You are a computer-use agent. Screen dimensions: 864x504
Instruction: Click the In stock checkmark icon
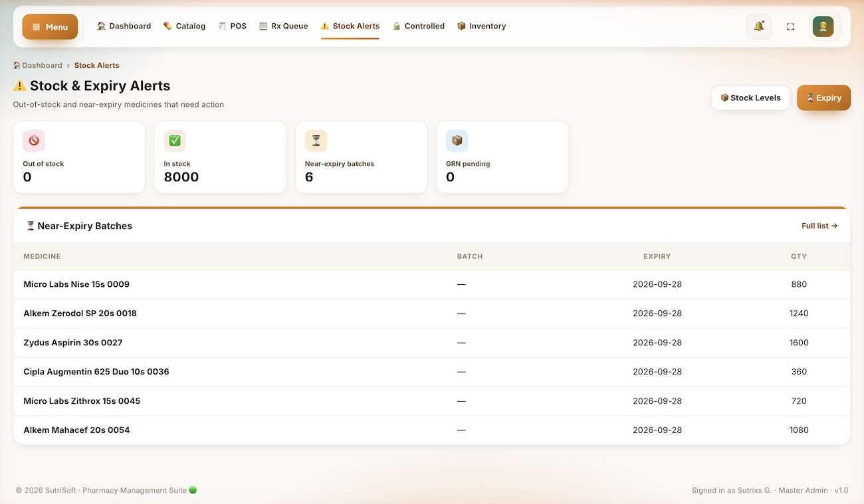[175, 141]
